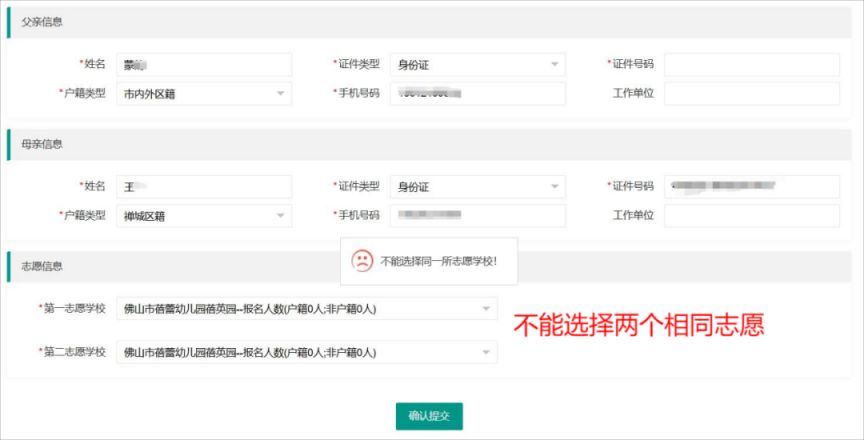Open the mother's 户籍类型 禅城区籍 dropdown

pos(204,216)
